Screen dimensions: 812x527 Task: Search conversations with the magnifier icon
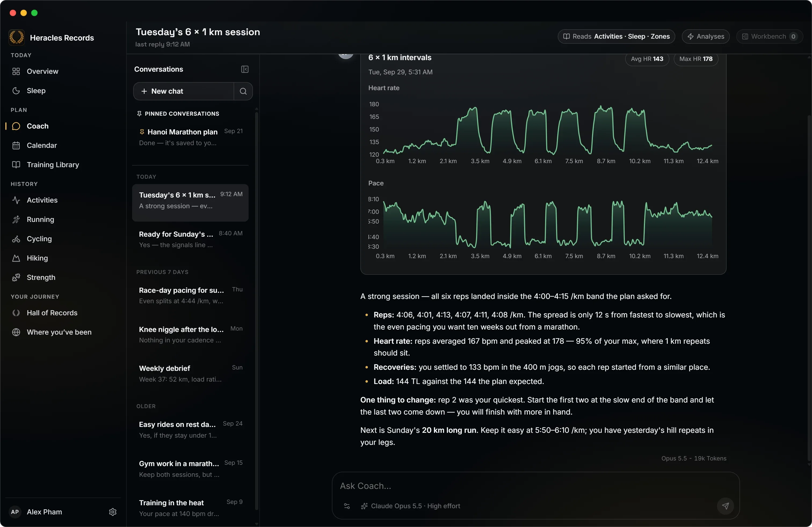[x=243, y=91]
